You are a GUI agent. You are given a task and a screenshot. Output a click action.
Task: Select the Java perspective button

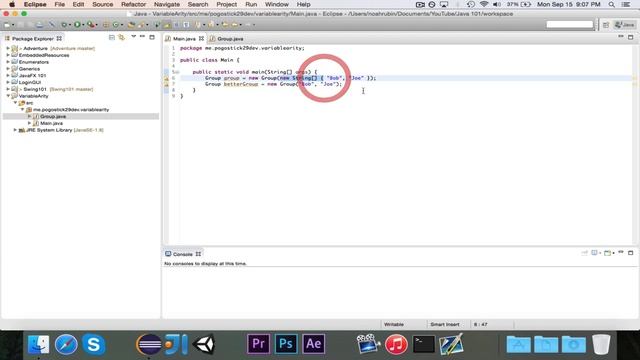pyautogui.click(x=625, y=25)
